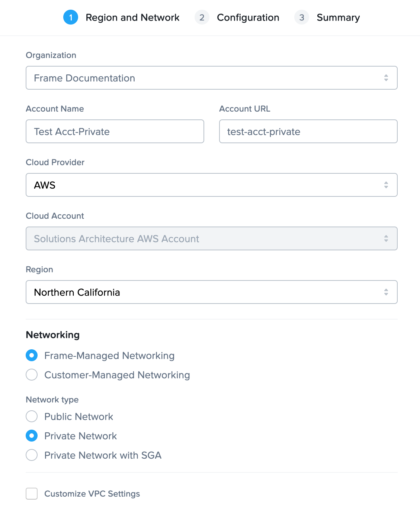Click the step 3 Summary circle icon
The height and width of the screenshot is (526, 420).
(302, 17)
